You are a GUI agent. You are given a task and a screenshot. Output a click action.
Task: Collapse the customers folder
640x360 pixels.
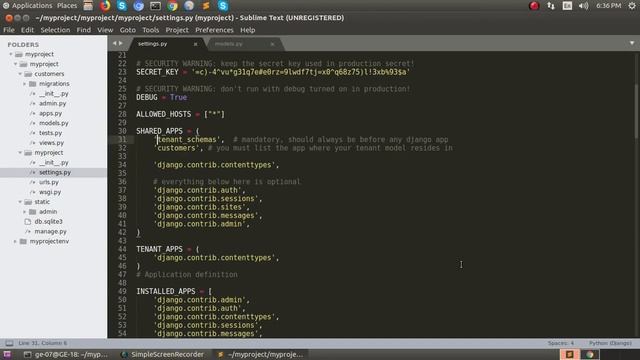[20, 74]
